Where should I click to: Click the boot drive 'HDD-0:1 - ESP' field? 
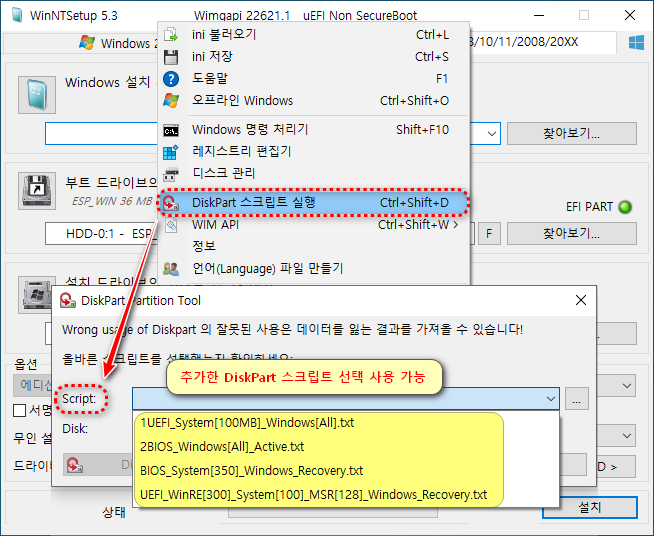(x=101, y=234)
